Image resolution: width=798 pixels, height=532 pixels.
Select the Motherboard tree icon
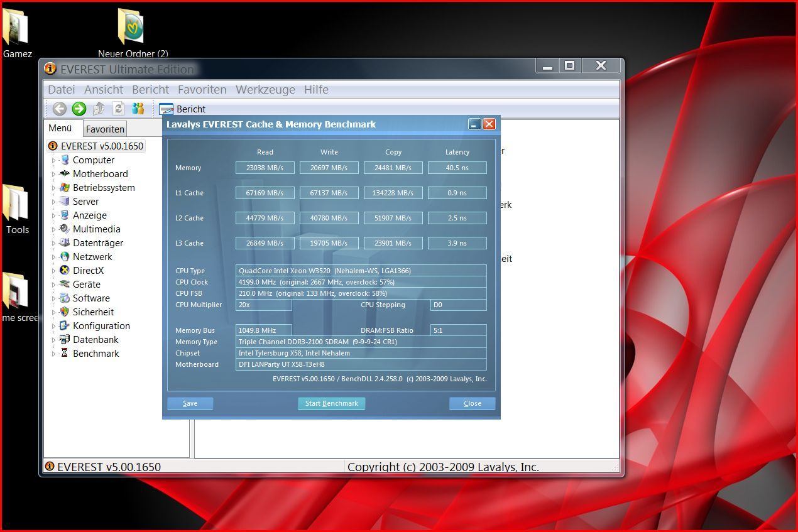pos(64,174)
